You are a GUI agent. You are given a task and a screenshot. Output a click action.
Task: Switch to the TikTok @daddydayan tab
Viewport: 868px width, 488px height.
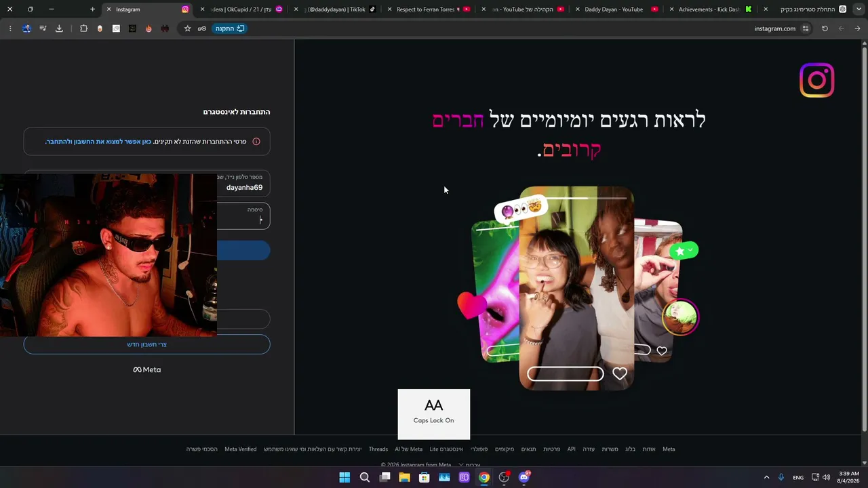click(x=336, y=9)
